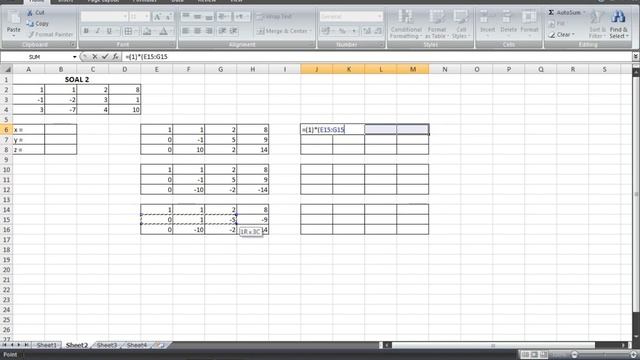Click Decrease Decimal icon
This screenshot has height=360, width=640.
tap(378, 31)
